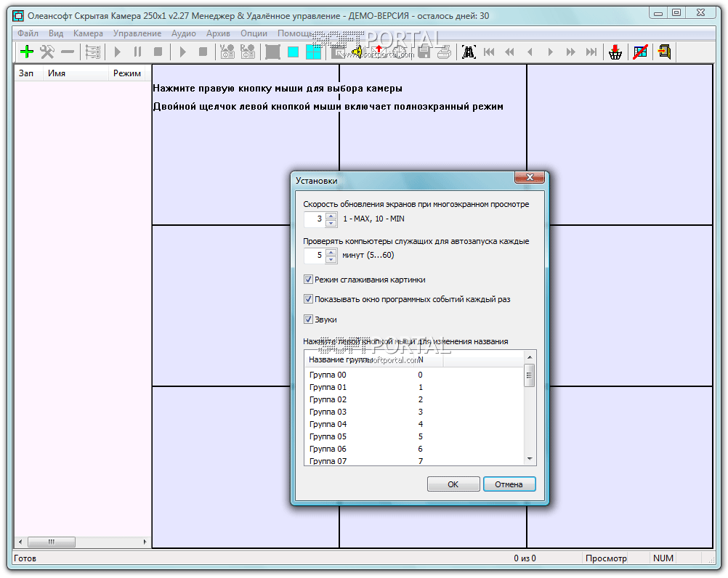Click the green plus add camera icon
Screen dimensions: 728x578
point(27,52)
